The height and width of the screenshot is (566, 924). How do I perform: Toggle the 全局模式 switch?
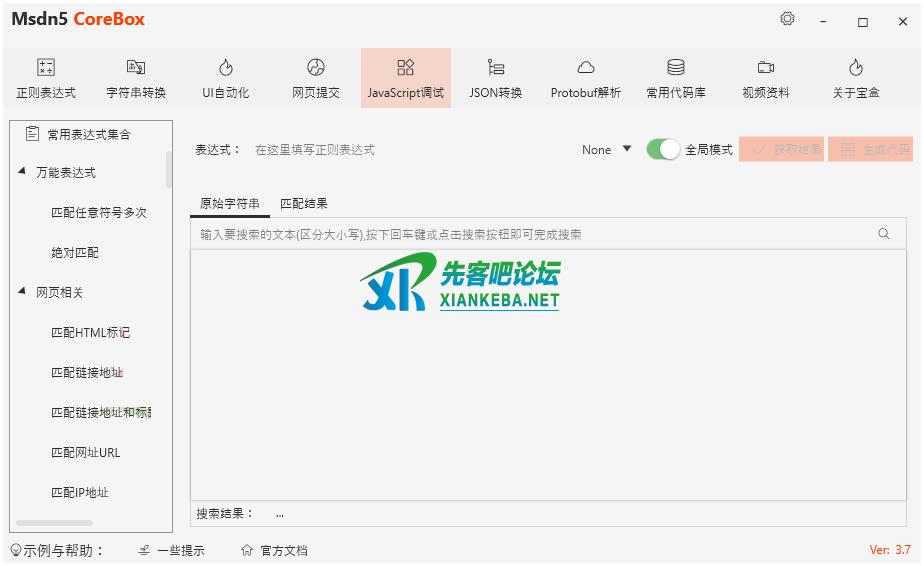[663, 149]
